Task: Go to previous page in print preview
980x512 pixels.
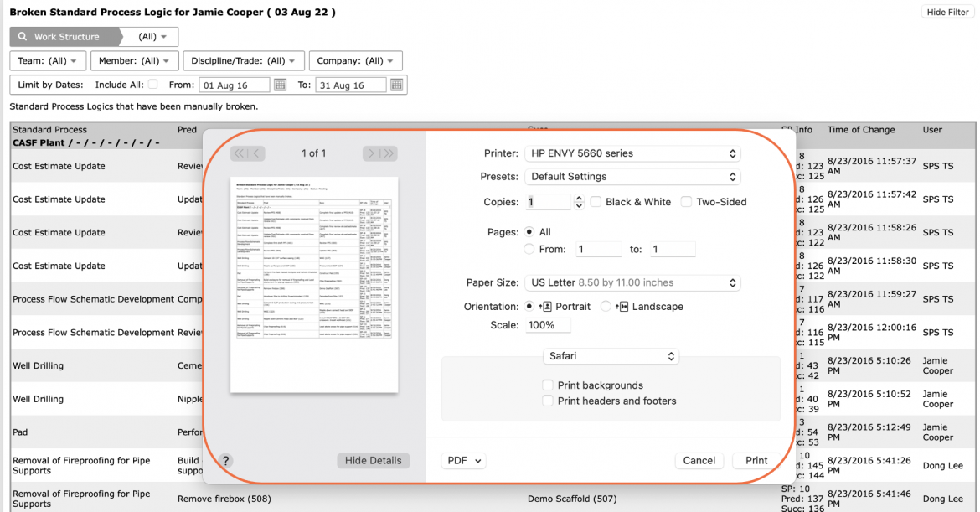Action: [x=256, y=153]
